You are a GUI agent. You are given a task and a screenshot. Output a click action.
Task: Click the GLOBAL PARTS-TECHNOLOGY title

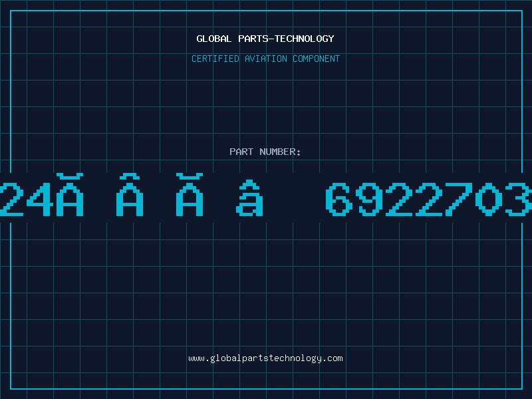click(265, 39)
